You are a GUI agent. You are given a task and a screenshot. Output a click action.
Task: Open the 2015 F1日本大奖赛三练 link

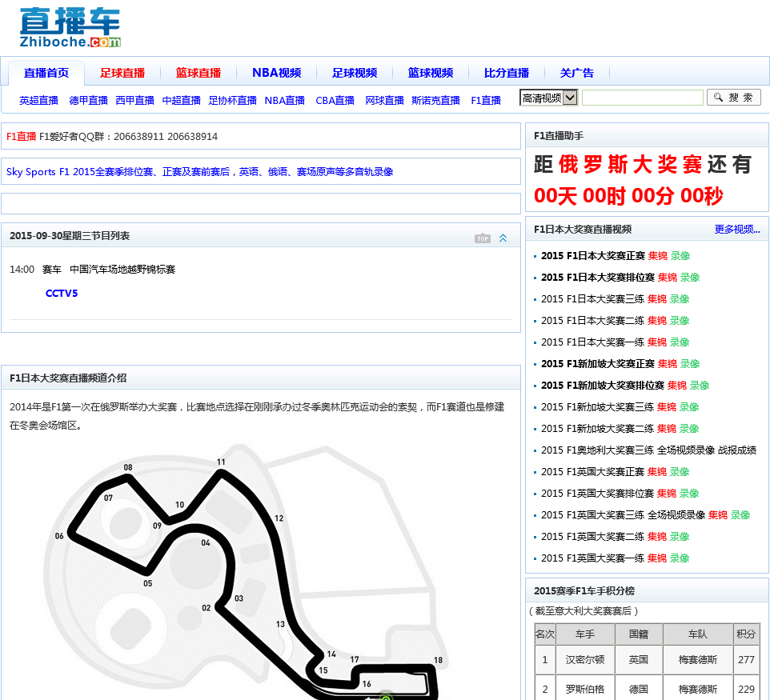pyautogui.click(x=593, y=299)
